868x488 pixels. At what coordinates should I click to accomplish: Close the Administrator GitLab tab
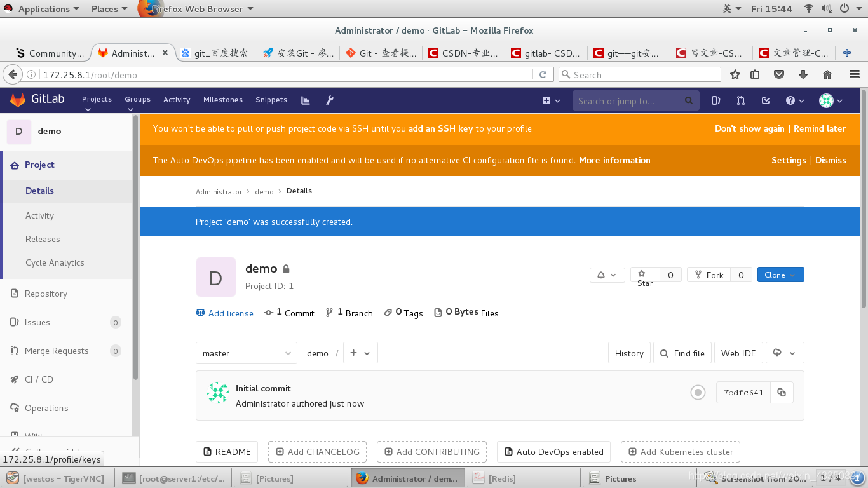[x=166, y=53]
